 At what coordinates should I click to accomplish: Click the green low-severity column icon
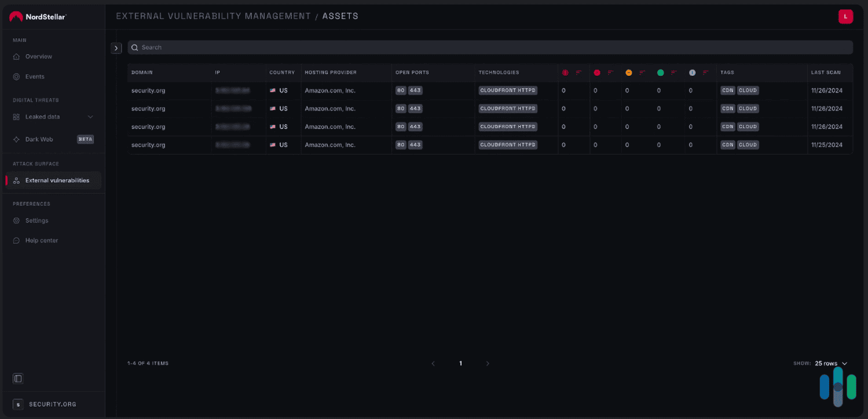[660, 72]
